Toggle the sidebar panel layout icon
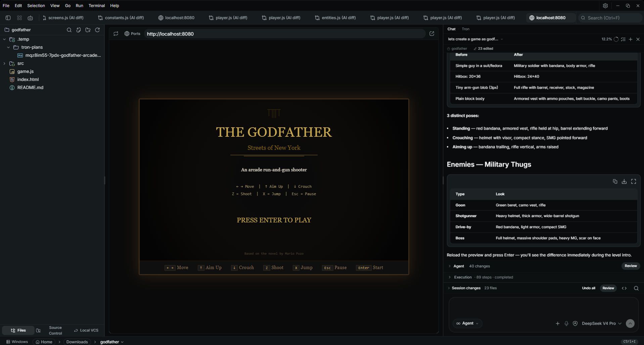Viewport: 644px width, 345px height. (x=8, y=18)
